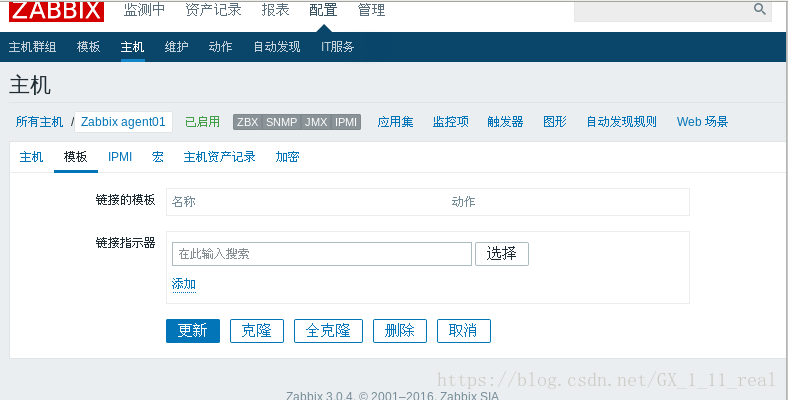
Task: Open the 监测中 top menu
Action: point(144,10)
